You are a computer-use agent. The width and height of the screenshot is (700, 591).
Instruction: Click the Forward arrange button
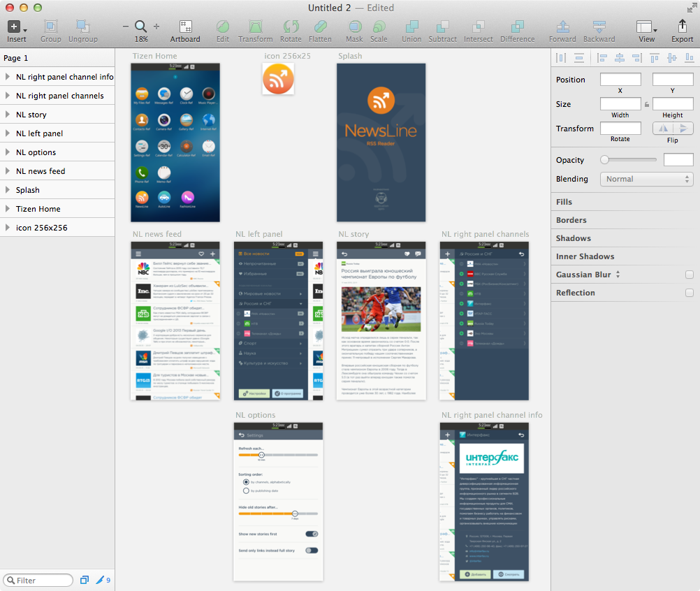tap(562, 28)
